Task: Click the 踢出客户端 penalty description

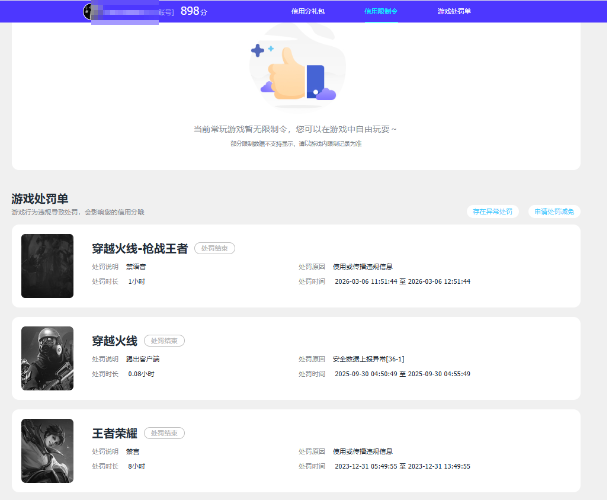Action: pos(142,359)
